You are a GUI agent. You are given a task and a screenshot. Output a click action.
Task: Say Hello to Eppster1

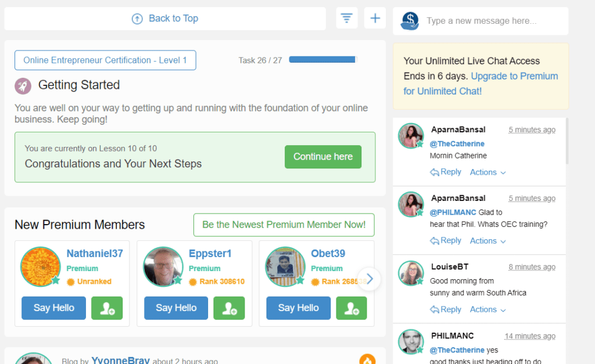pyautogui.click(x=176, y=308)
